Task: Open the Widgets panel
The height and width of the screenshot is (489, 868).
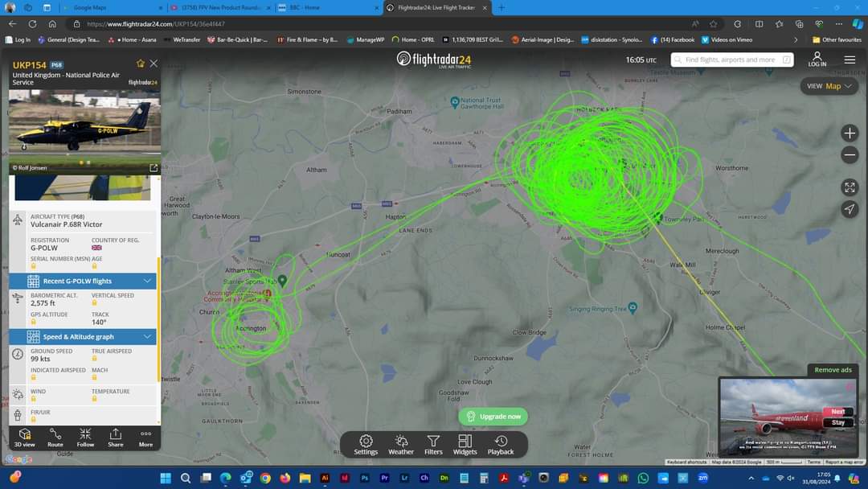Action: [x=465, y=445]
